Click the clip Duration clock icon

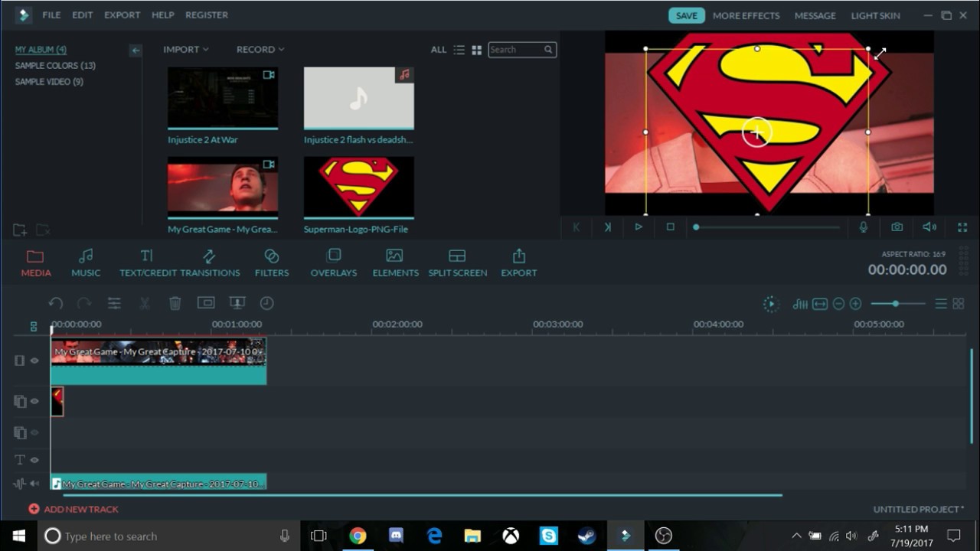[x=267, y=303]
